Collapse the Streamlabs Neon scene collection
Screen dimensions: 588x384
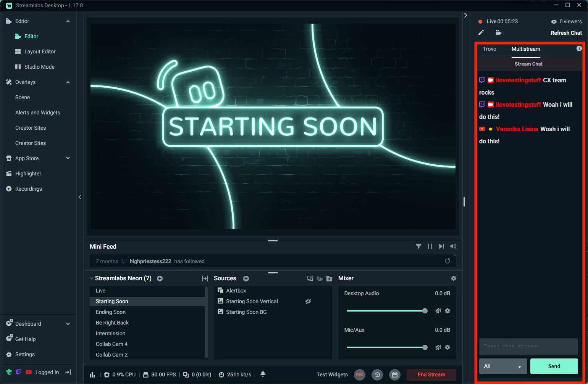tap(91, 278)
